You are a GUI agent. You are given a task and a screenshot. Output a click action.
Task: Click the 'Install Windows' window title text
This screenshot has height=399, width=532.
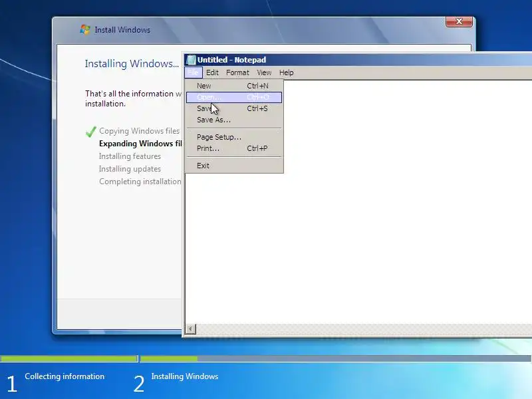122,30
